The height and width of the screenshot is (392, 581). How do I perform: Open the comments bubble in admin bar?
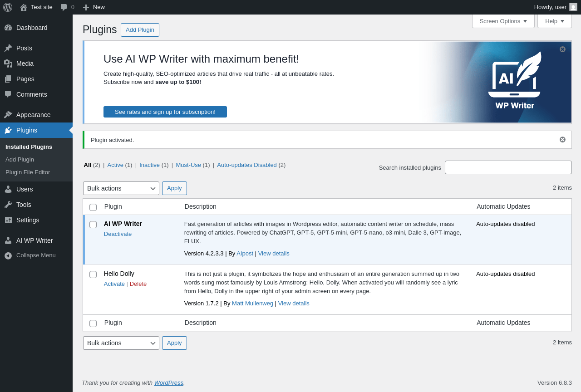(64, 7)
